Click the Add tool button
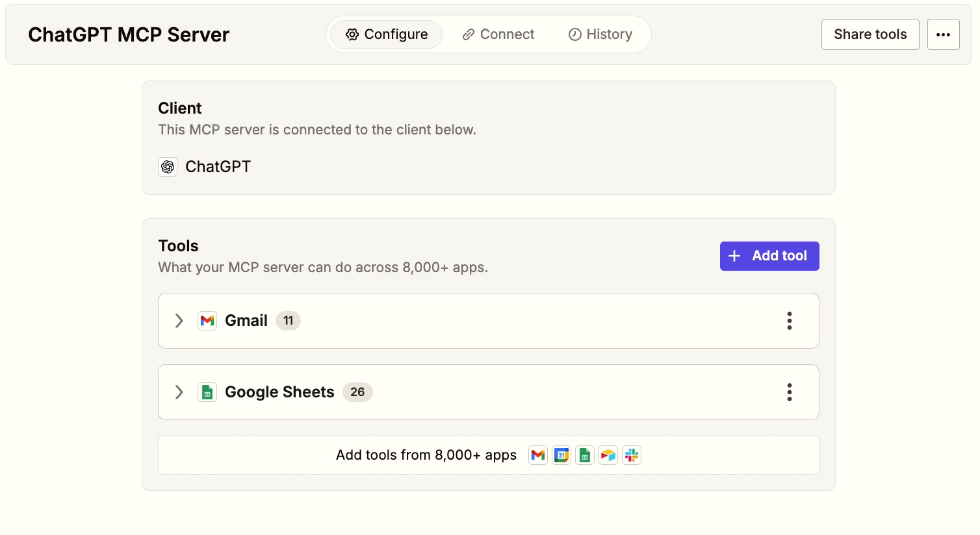 pyautogui.click(x=769, y=256)
